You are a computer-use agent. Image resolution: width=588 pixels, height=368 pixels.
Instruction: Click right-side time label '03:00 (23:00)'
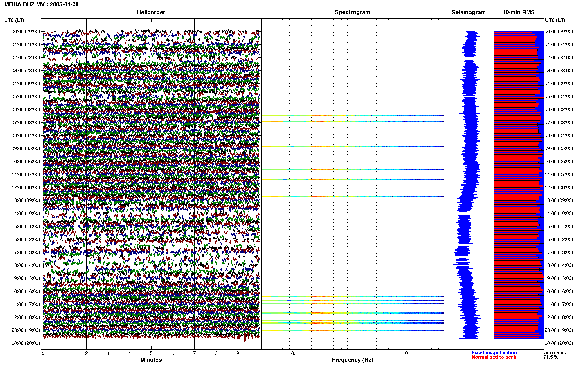(x=559, y=70)
